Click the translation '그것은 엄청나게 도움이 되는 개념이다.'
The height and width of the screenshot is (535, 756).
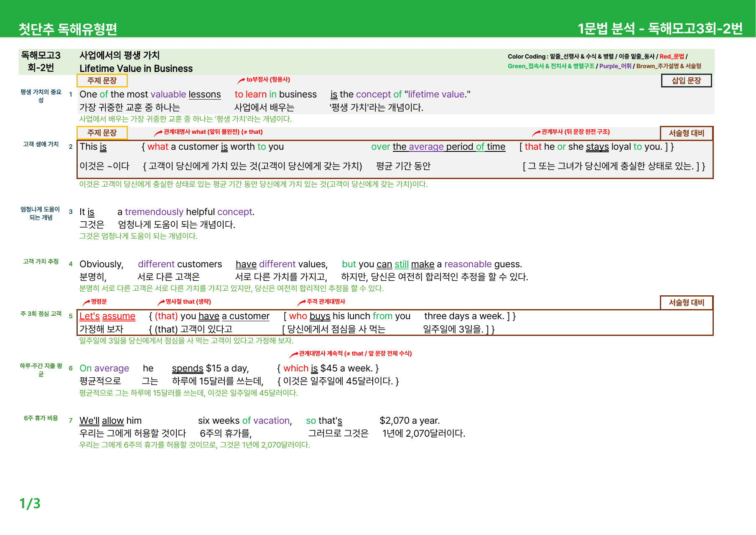[x=138, y=236]
